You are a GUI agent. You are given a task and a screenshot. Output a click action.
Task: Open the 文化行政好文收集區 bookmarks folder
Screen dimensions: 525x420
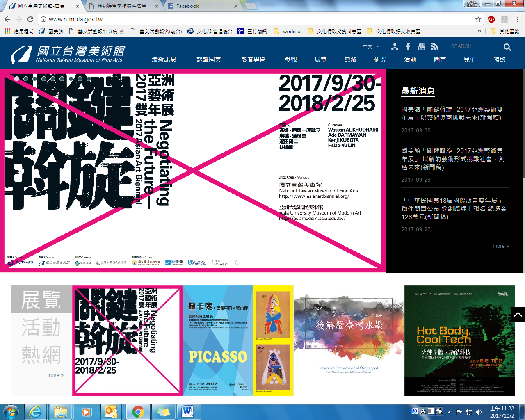click(394, 31)
